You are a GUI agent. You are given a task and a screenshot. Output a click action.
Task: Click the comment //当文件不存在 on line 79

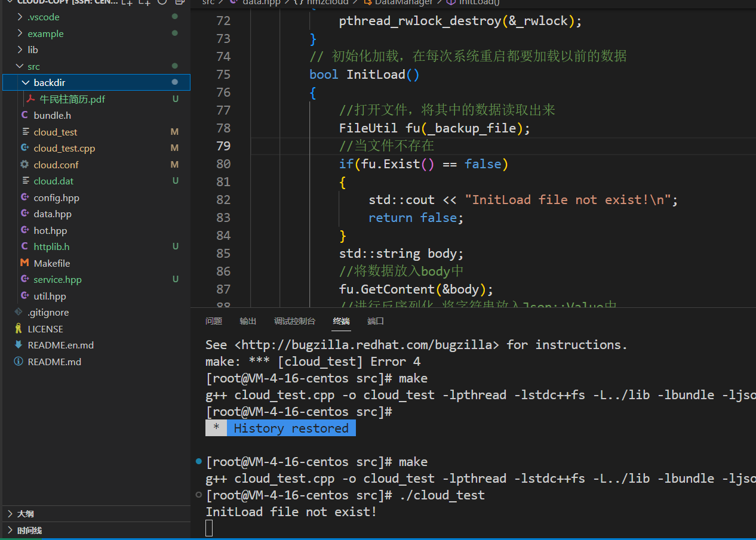click(387, 146)
